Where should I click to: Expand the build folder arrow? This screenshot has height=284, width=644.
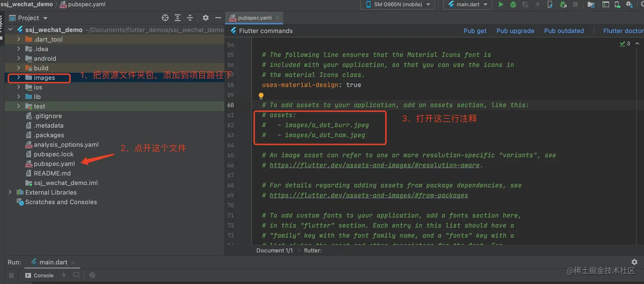click(x=19, y=68)
